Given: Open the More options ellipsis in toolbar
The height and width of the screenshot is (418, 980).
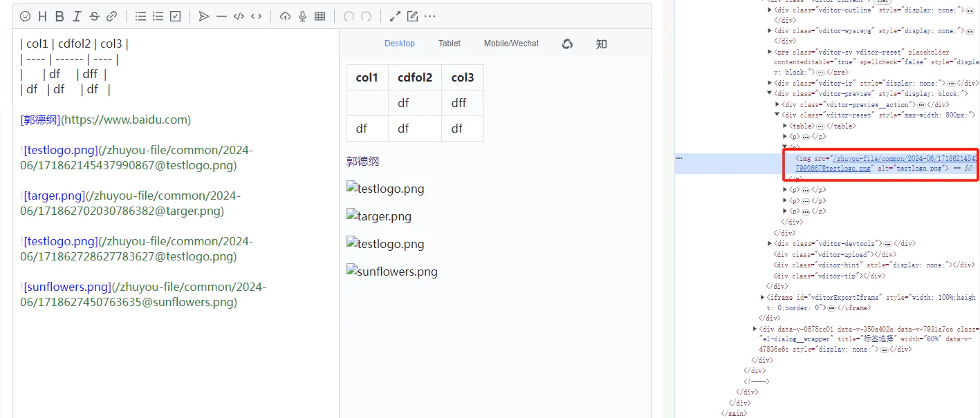Looking at the screenshot, I should pos(429,16).
